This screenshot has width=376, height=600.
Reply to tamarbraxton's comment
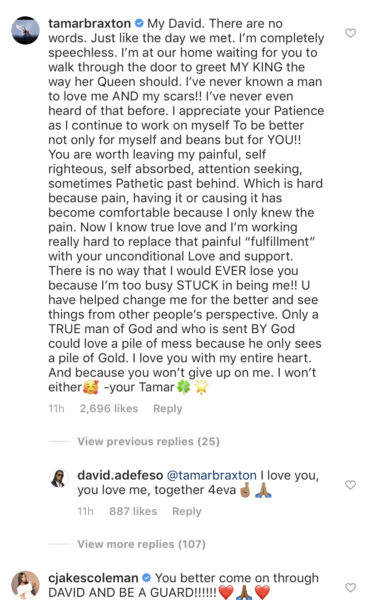(x=168, y=409)
